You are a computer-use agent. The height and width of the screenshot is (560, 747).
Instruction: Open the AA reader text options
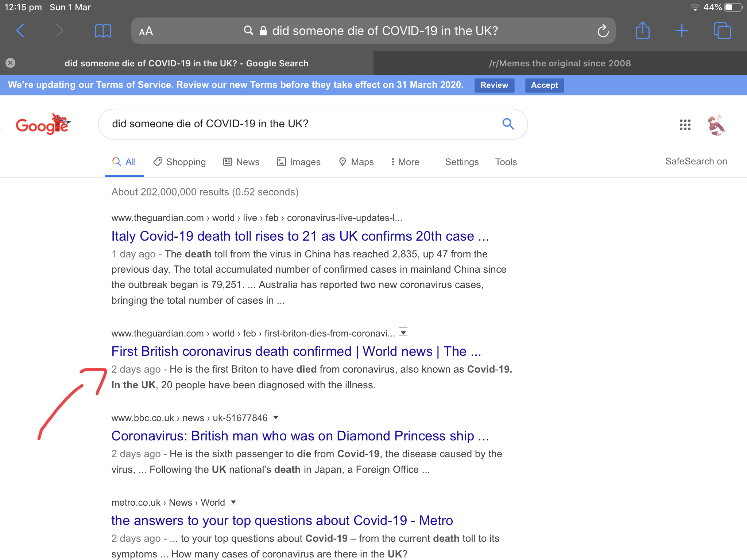(146, 31)
